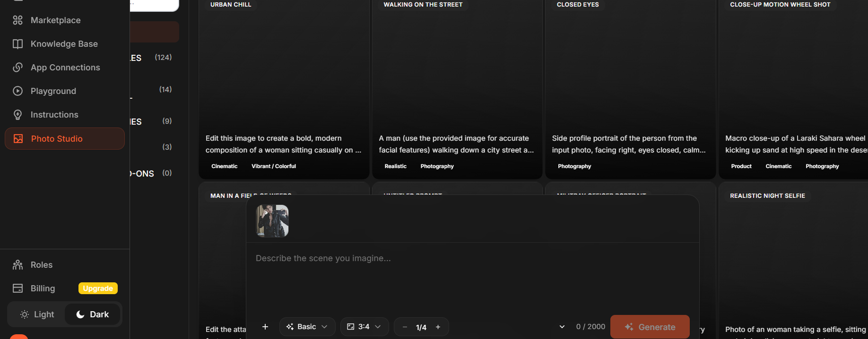Click Photography tag on Walking on the Street card
This screenshot has height=339, width=868.
tap(437, 166)
